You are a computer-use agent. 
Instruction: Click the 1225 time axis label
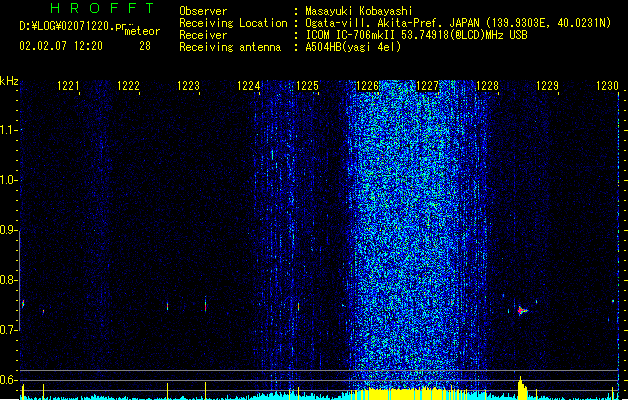(x=307, y=86)
